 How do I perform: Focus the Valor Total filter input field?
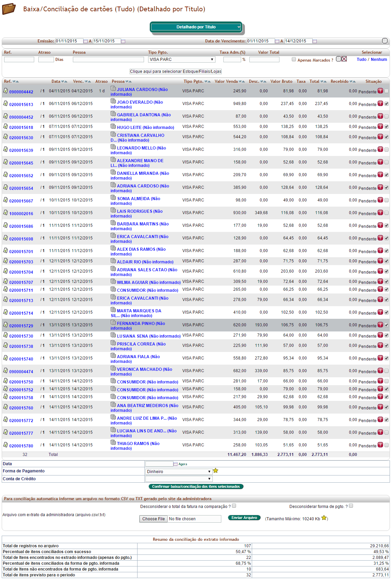[264, 60]
